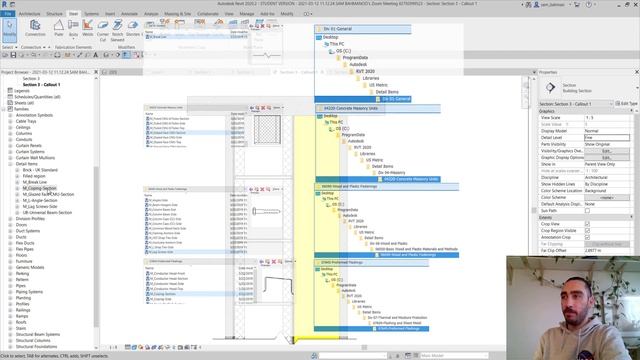Image resolution: width=640 pixels, height=360 pixels.
Task: Expand the Annotation Symbols tree node
Action: pos(10,115)
